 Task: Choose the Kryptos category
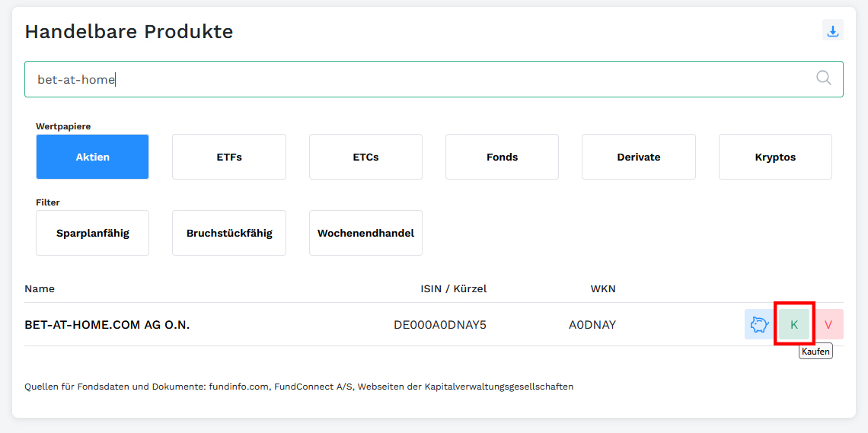(775, 157)
